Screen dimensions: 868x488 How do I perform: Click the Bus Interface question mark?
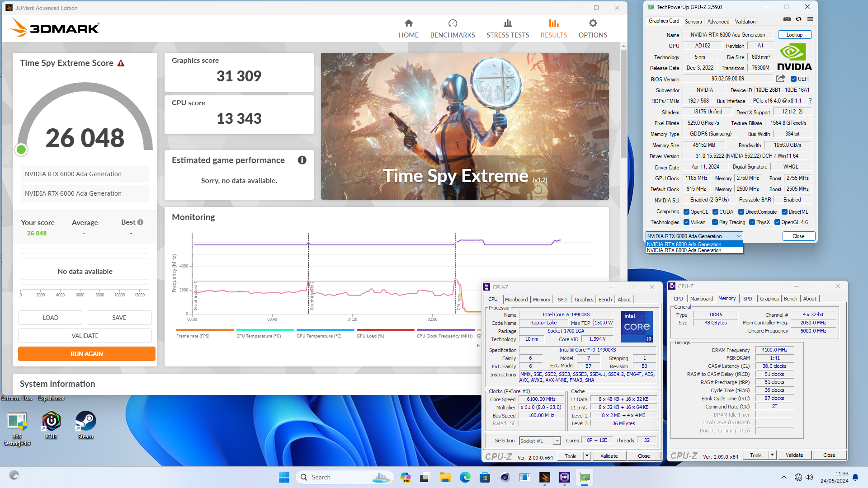810,101
